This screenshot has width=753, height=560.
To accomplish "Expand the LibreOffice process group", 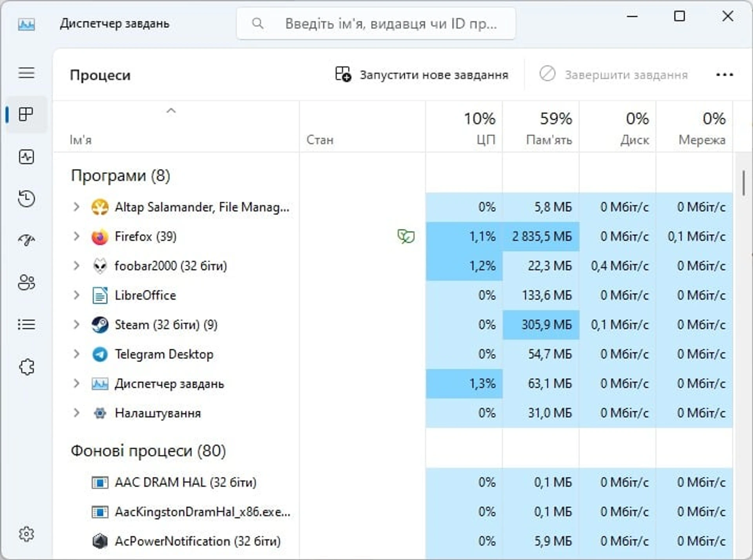I will point(76,295).
